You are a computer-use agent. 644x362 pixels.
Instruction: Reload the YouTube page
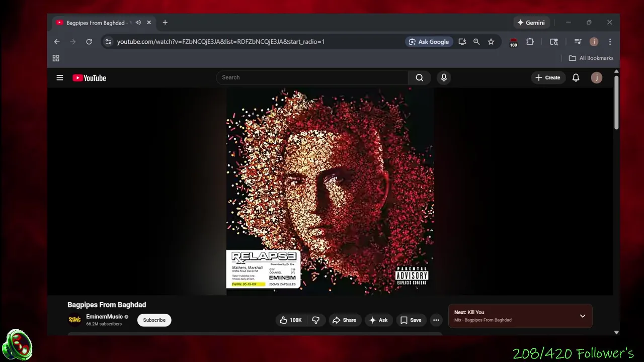(89, 42)
